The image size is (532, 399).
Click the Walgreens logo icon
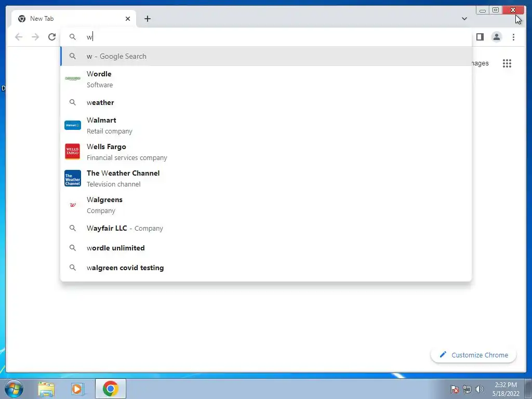(73, 205)
